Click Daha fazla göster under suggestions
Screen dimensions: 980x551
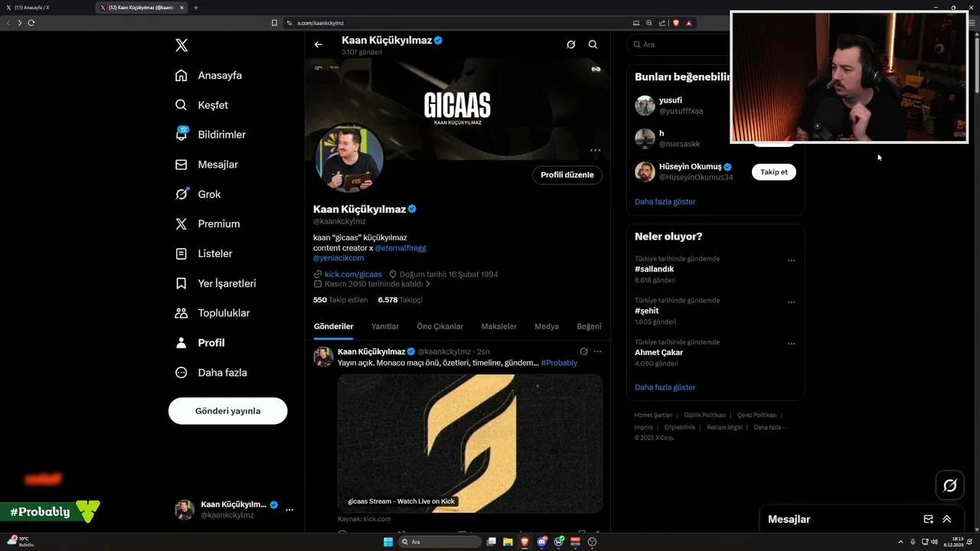click(x=665, y=201)
